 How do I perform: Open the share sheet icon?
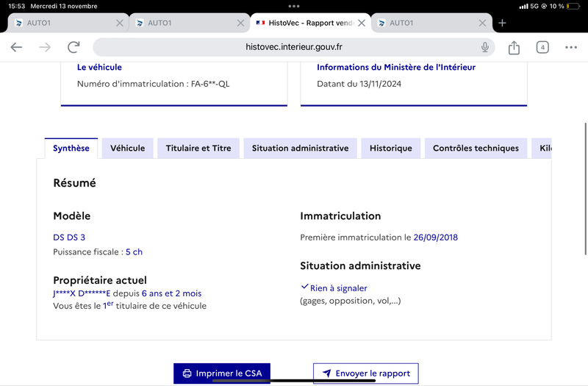pos(514,48)
